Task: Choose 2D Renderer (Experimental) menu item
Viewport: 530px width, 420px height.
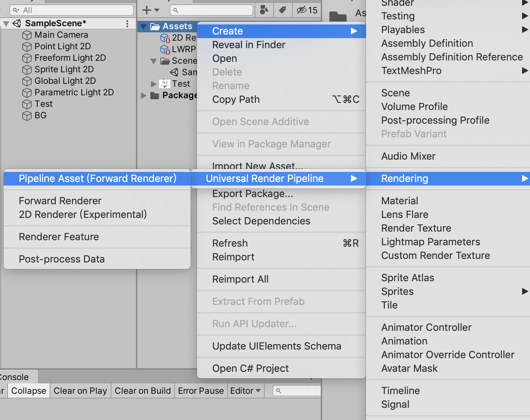Action: 97,214
